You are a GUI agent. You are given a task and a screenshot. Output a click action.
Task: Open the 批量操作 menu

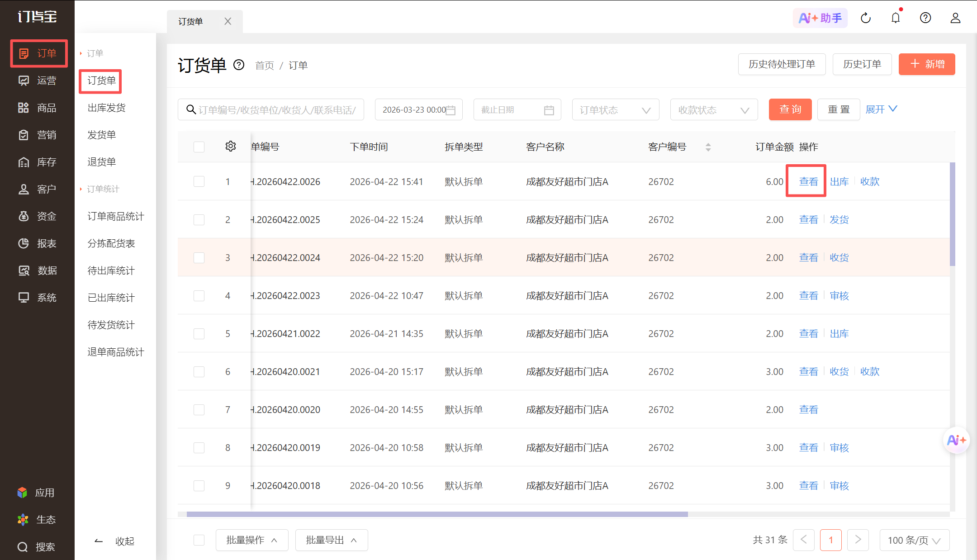[252, 540]
